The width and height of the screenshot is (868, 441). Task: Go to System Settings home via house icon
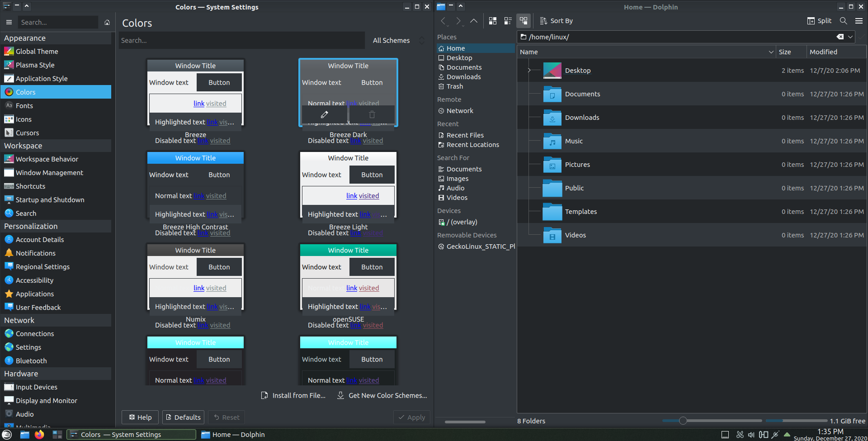point(107,22)
